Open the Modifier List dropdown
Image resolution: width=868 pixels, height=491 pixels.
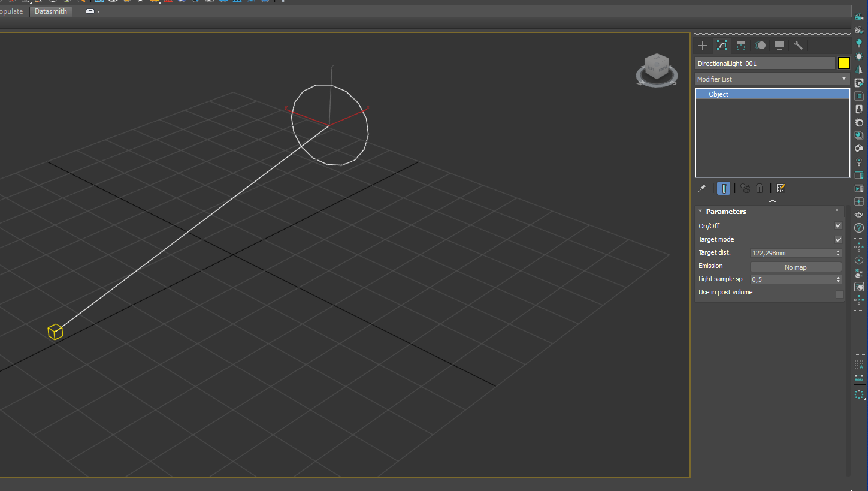(772, 79)
